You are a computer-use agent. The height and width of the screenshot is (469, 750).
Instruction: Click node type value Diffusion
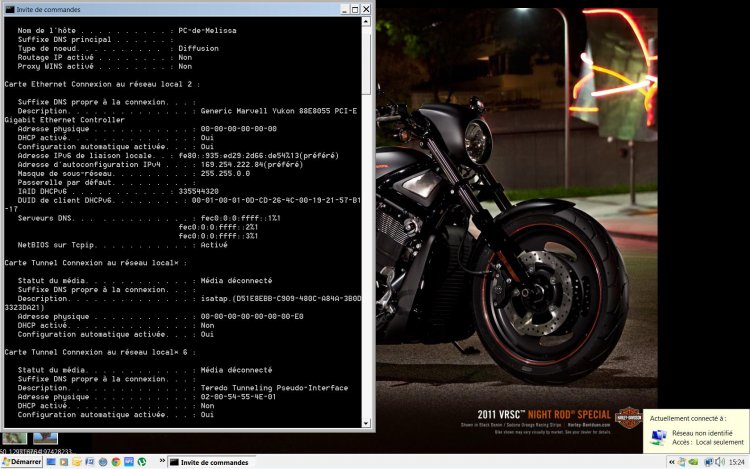199,48
